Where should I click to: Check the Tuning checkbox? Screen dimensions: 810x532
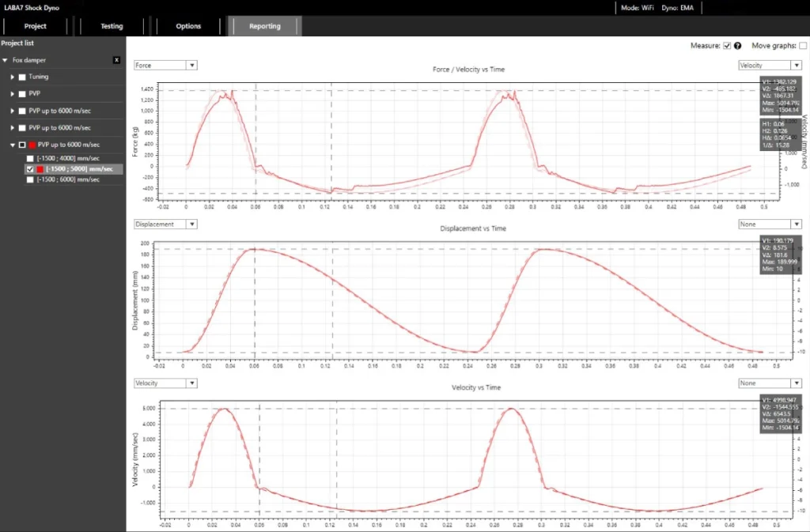pyautogui.click(x=22, y=77)
